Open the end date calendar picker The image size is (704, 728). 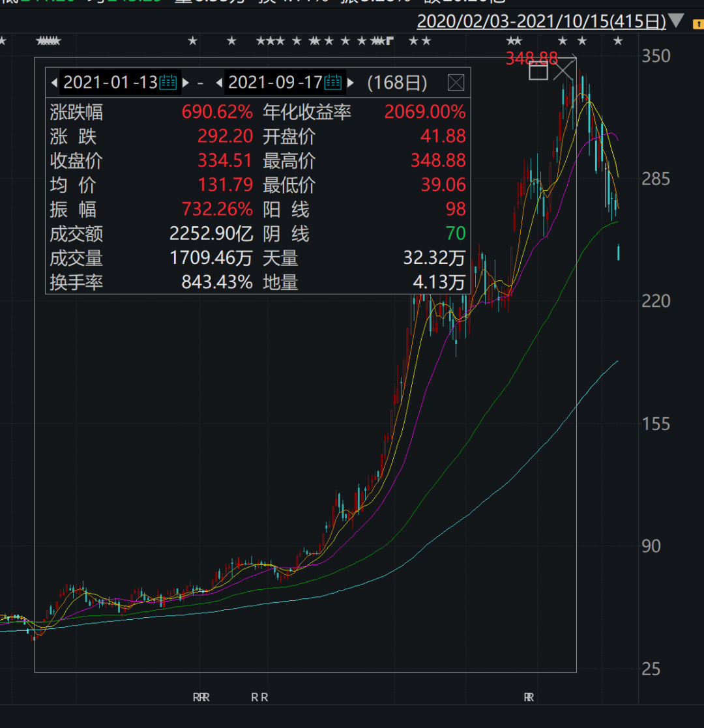click(x=333, y=83)
